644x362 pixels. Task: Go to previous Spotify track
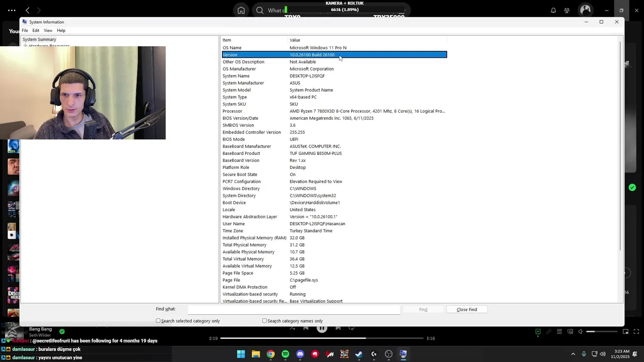coord(305,328)
